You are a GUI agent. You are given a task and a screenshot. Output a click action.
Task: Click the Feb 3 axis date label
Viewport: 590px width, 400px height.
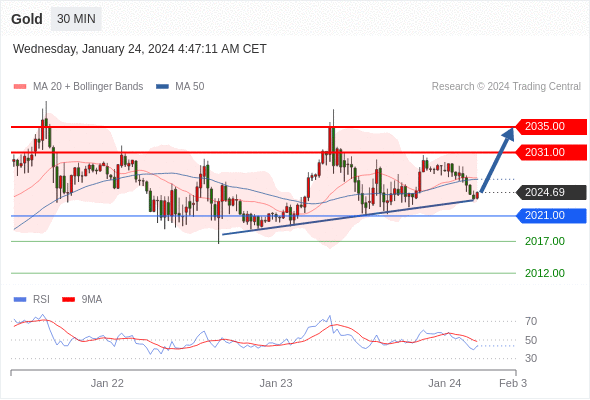[513, 383]
